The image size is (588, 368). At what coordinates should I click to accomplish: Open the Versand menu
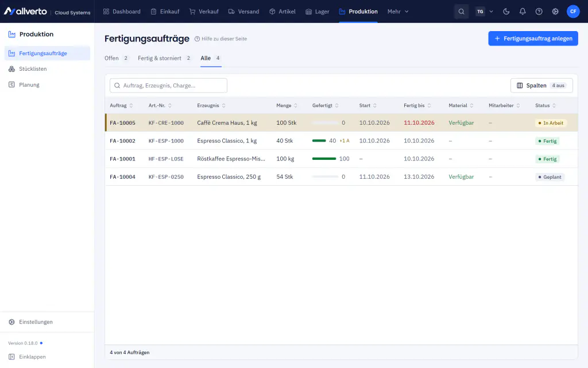[x=243, y=11]
